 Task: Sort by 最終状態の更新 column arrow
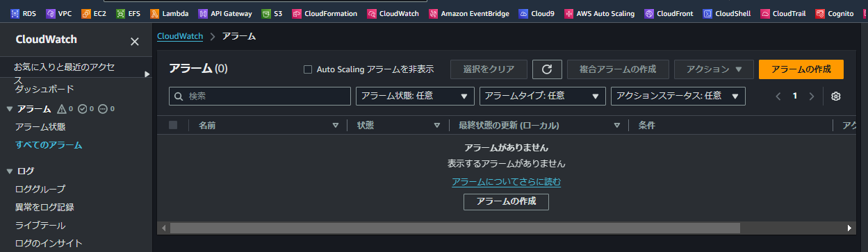616,126
